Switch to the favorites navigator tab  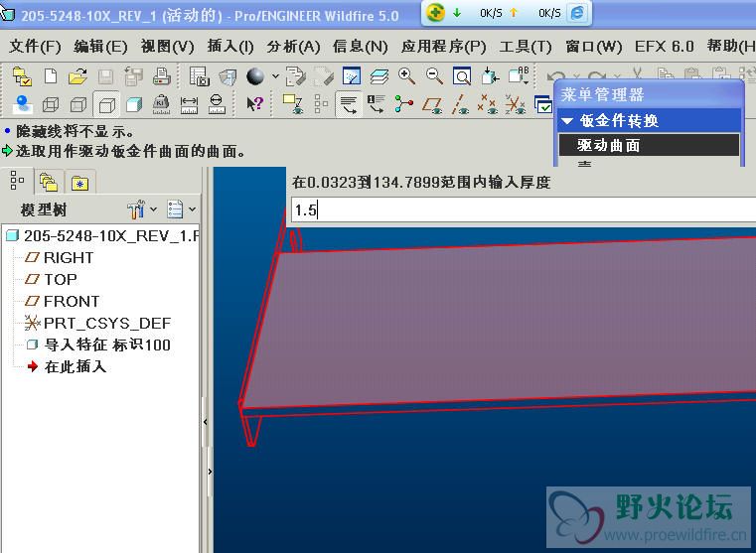tap(80, 183)
